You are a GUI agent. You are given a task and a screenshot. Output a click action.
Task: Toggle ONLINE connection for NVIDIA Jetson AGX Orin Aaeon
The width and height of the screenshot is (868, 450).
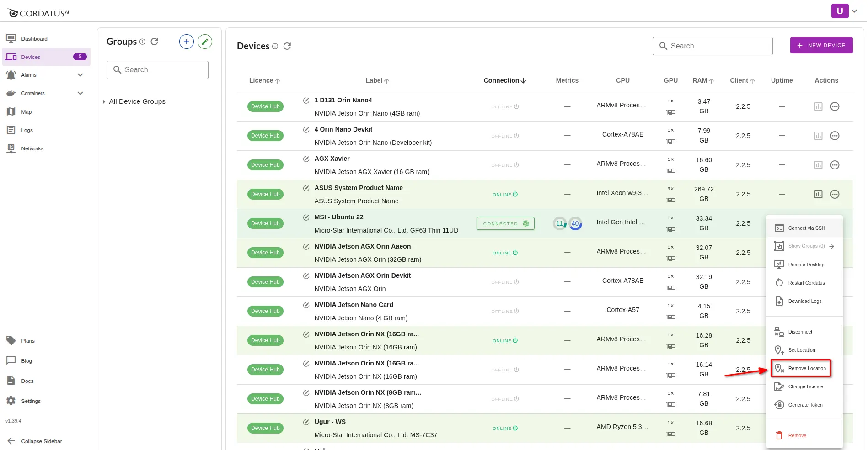pyautogui.click(x=505, y=253)
